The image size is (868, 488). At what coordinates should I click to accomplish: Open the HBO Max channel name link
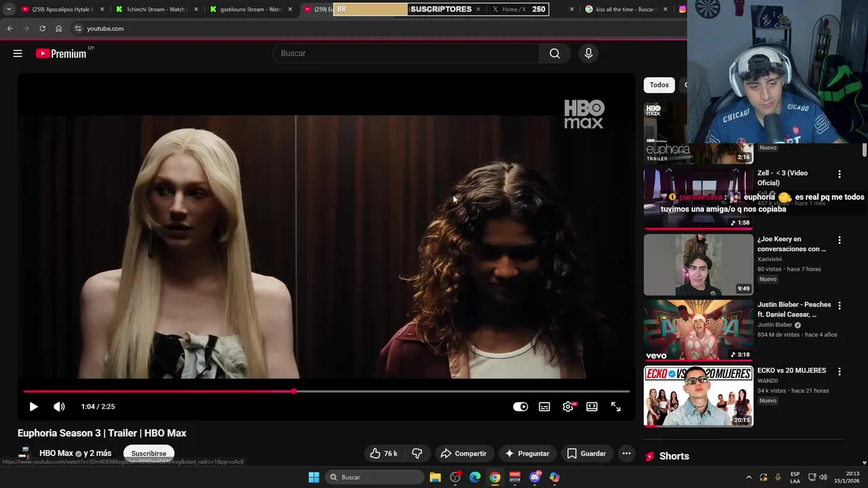(56, 453)
